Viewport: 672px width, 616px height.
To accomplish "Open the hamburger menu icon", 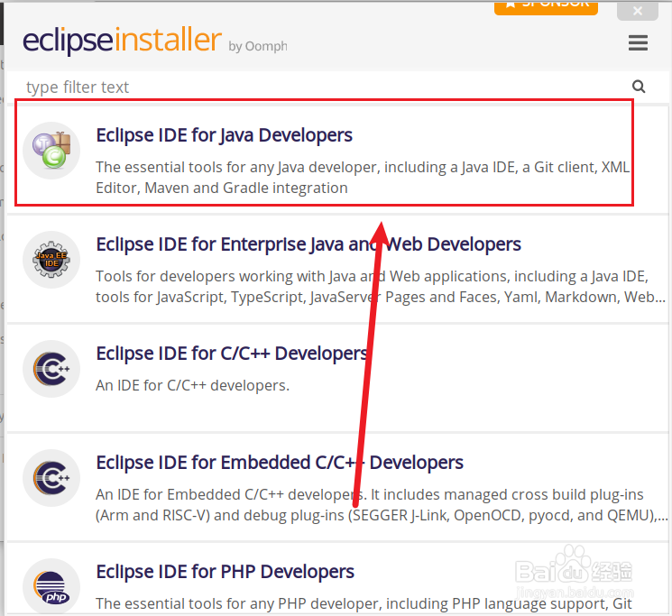I will (x=638, y=42).
